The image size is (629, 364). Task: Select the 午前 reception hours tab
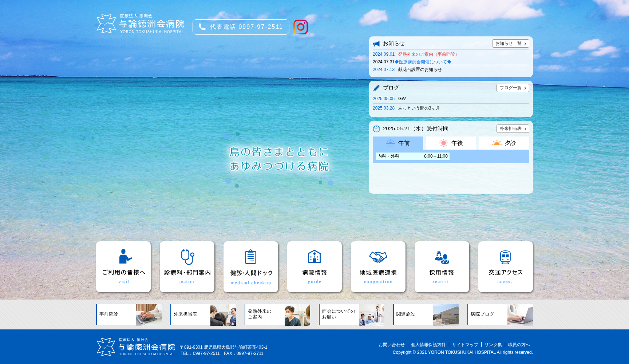398,143
